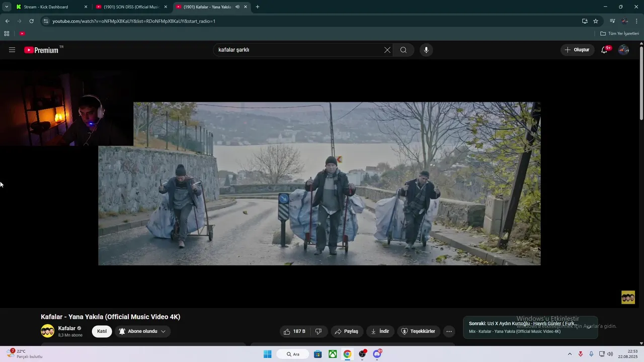644x362 pixels.
Task: Toggle the Abone olundu notification bell
Action: [x=122, y=331]
